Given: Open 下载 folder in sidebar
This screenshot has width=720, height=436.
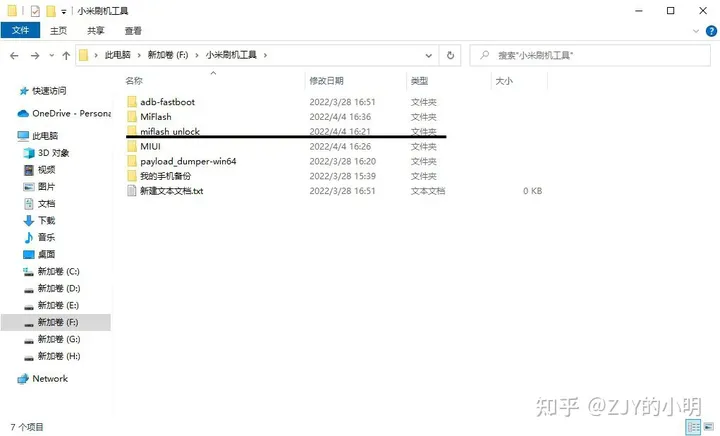Looking at the screenshot, I should coord(39,221).
